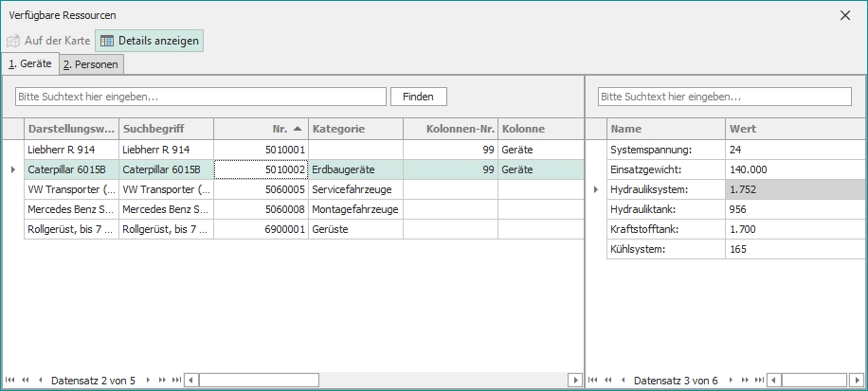
Task: Jump to last record in devices navigator
Action: tap(177, 380)
